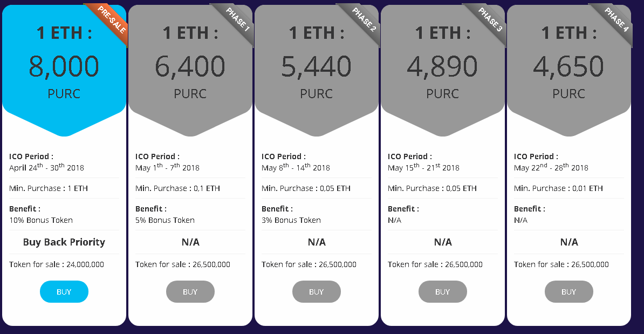Select the 4,890 PURC price badge
The image size is (644, 334).
click(443, 71)
